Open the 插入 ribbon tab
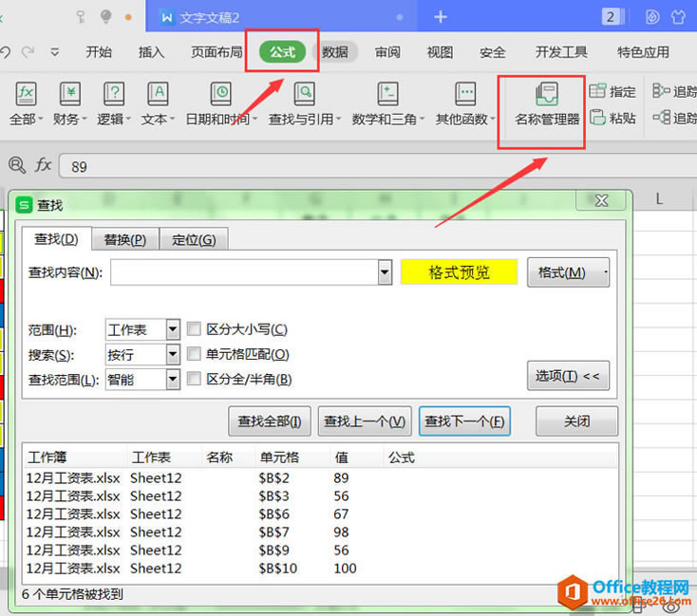The height and width of the screenshot is (616, 697). coord(151,52)
